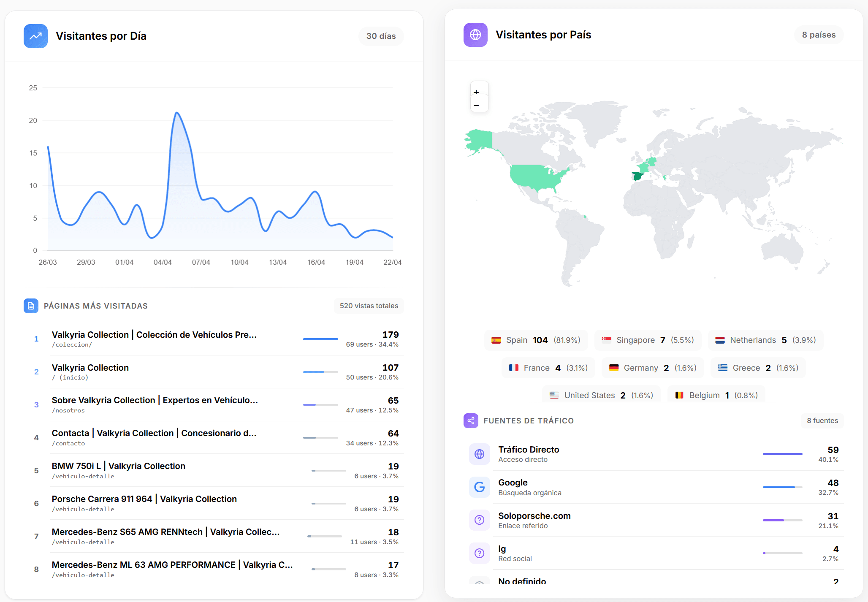
Task: Click the 04/04 peak on the visitors chart
Action: click(x=176, y=113)
